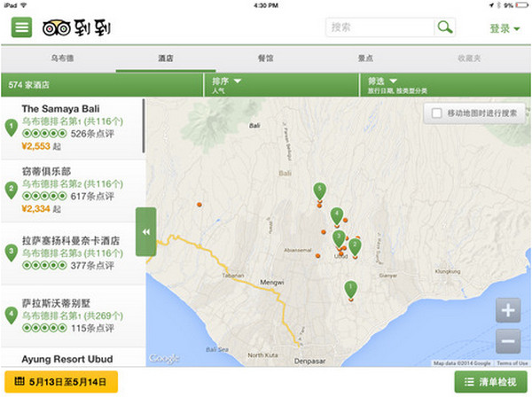Switch to the 酒店 tab

coord(166,58)
